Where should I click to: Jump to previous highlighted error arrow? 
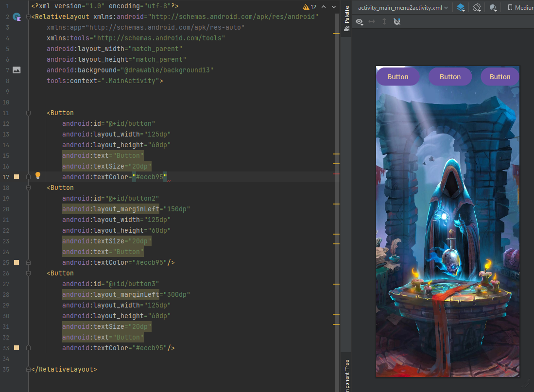(323, 7)
